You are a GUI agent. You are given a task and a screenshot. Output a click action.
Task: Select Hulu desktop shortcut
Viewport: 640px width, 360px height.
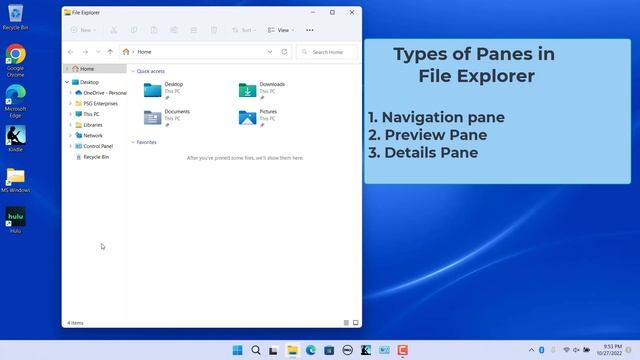point(15,220)
